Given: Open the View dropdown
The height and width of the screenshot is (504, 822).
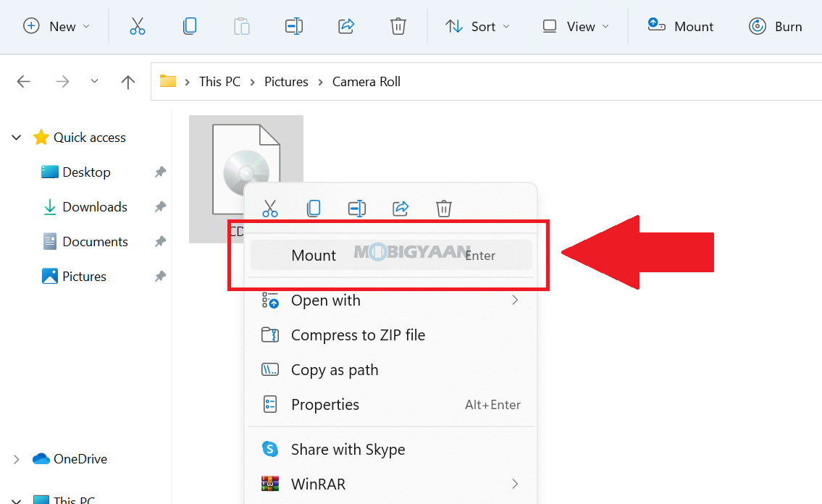Looking at the screenshot, I should coord(574,26).
